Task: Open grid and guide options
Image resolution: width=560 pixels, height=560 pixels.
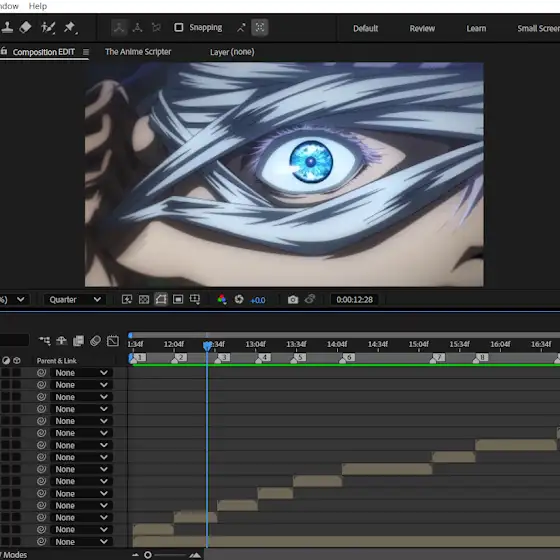Action: point(195,299)
